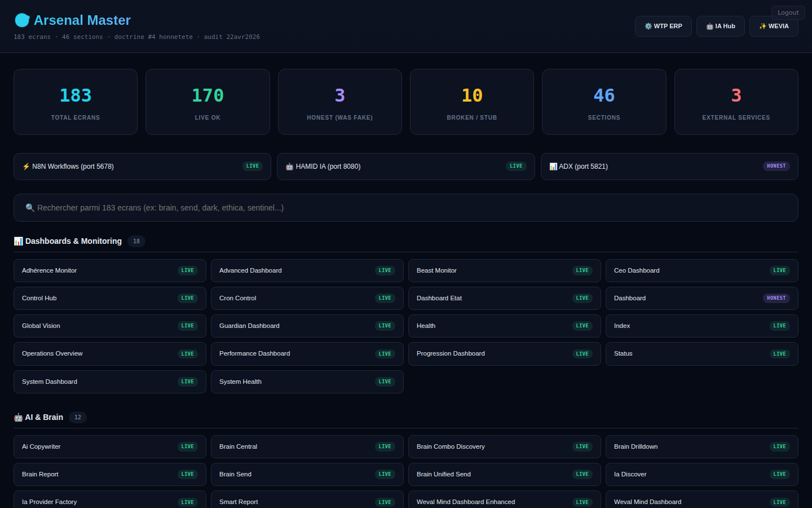The image size is (812, 508).
Task: Open IA Hub robot button
Action: click(x=720, y=27)
